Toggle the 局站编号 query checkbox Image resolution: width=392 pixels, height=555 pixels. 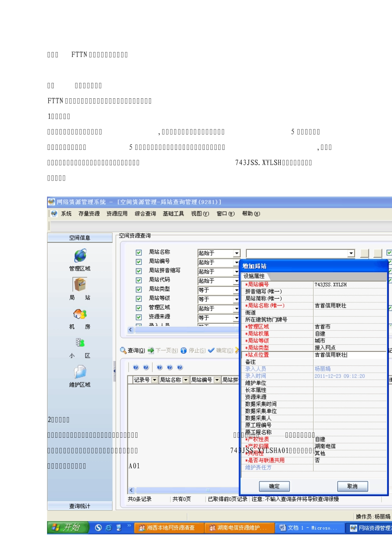[139, 262]
